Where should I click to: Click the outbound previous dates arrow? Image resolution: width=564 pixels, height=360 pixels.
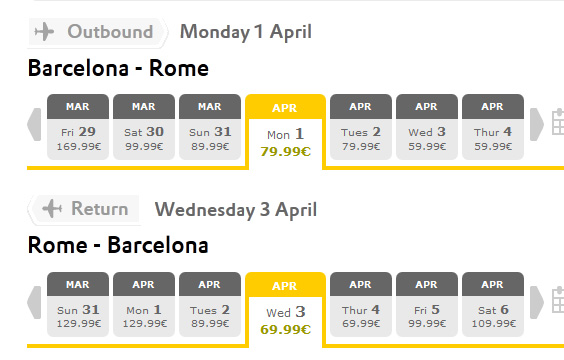point(34,124)
